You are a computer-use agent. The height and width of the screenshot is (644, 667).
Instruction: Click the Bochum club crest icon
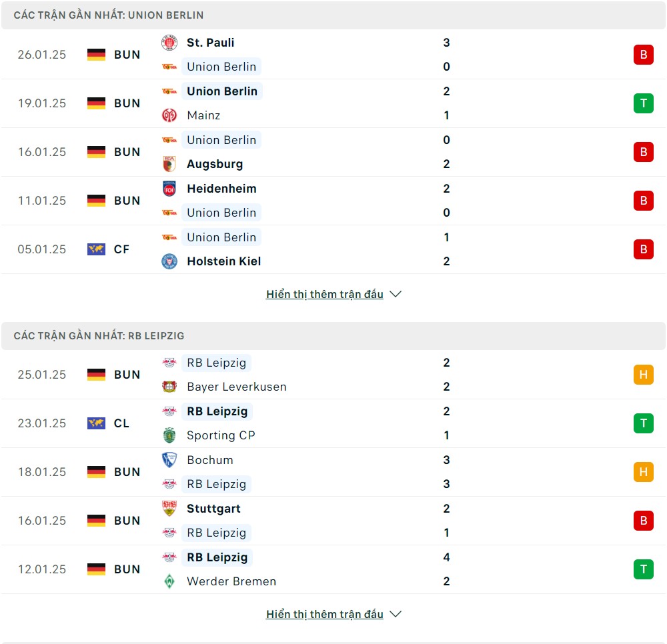coord(169,460)
